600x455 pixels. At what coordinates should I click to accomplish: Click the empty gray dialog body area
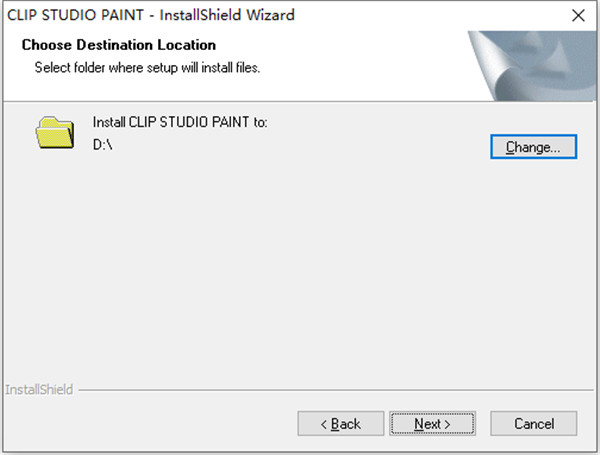coord(298,268)
